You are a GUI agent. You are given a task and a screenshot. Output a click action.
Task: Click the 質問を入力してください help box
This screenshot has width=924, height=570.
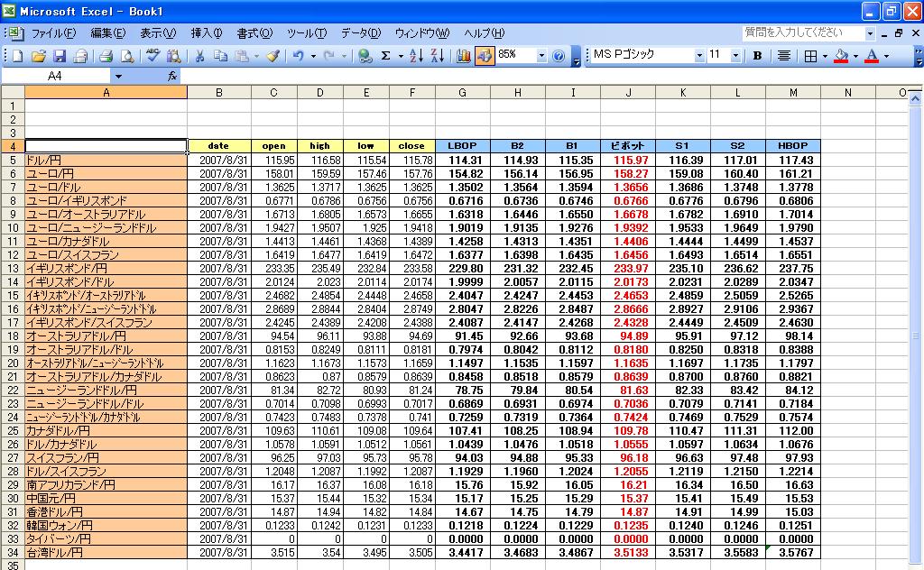pos(802,33)
